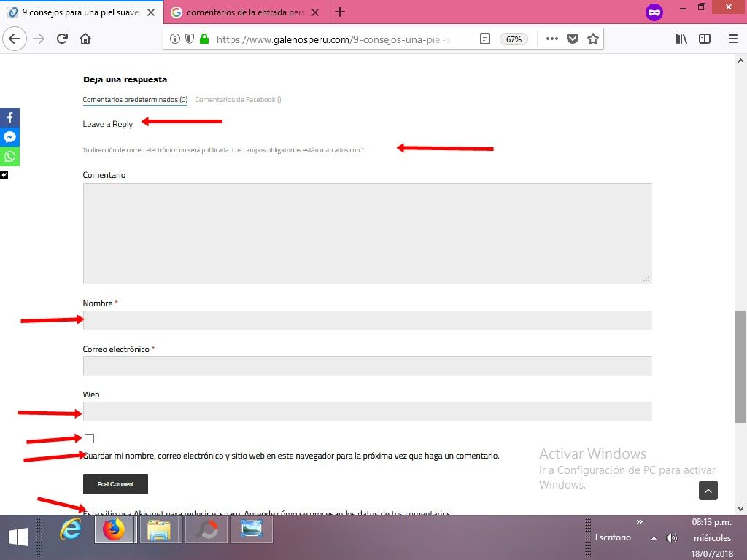Select the 'comentarios de la entrada' Google tab
This screenshot has height=560, width=747.
point(245,12)
